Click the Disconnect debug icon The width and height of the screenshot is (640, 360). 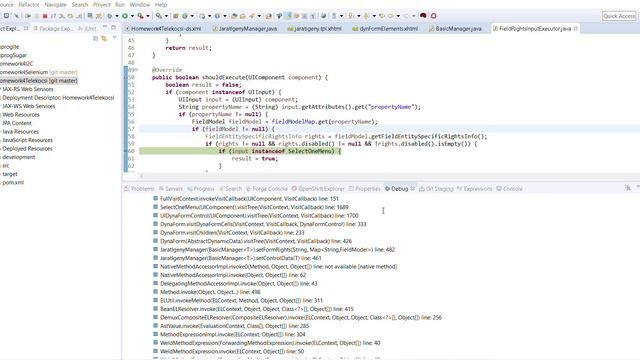(x=53, y=16)
